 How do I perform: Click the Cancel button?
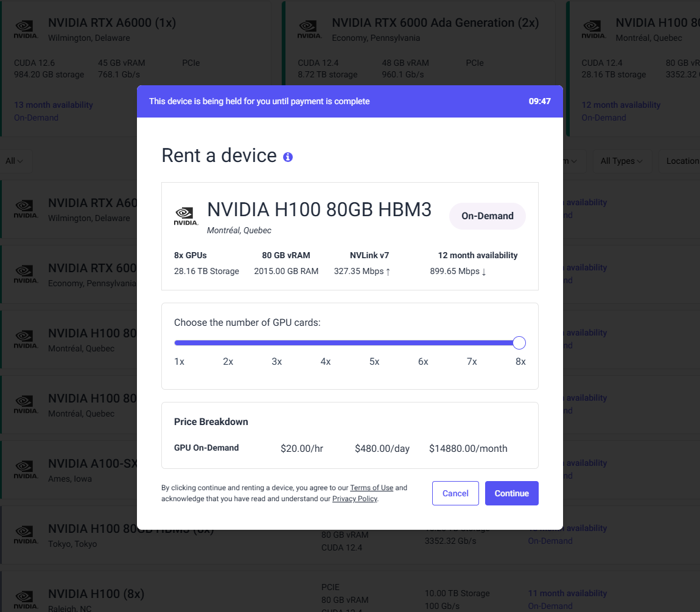coord(455,493)
